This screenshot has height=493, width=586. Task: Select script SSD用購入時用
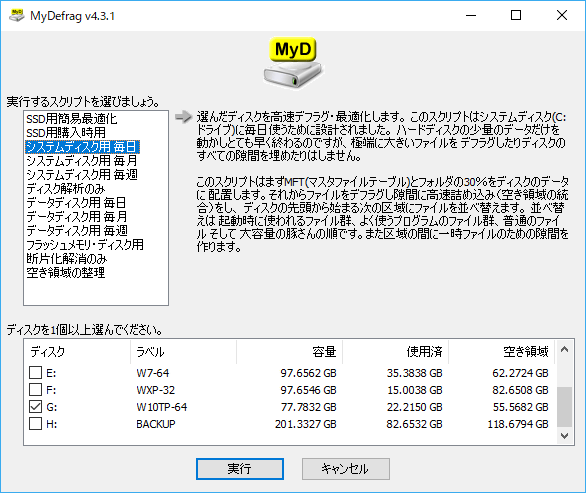66,133
